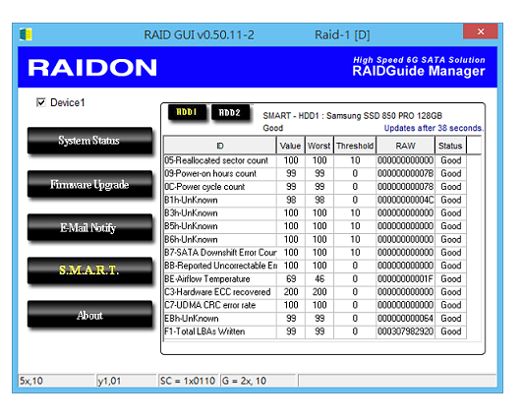The height and width of the screenshot is (420, 523).
Task: Click the ID column header
Action: (220, 146)
